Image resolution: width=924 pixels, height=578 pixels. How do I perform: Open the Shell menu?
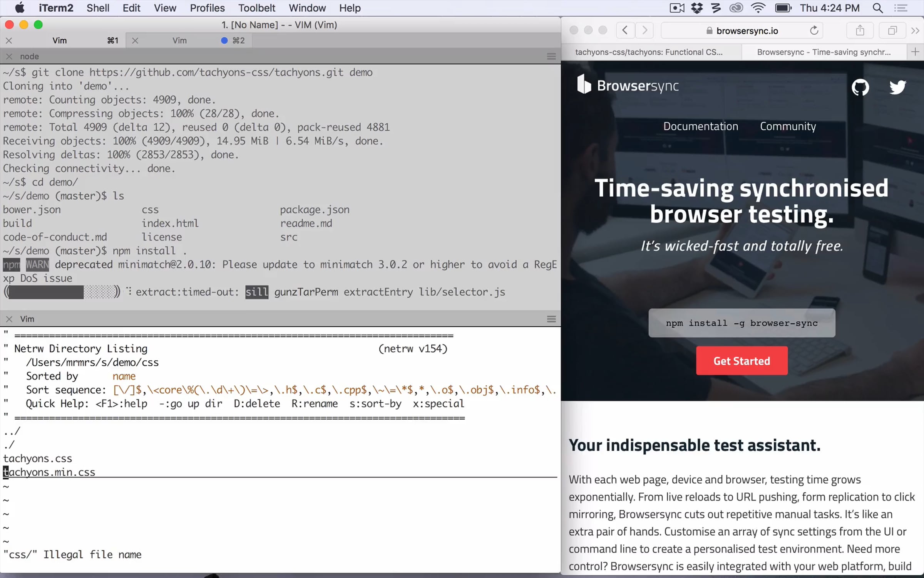click(98, 8)
